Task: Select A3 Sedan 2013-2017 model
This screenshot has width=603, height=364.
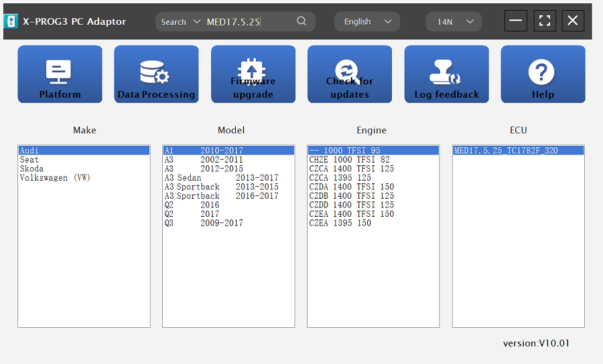Action: pos(221,178)
